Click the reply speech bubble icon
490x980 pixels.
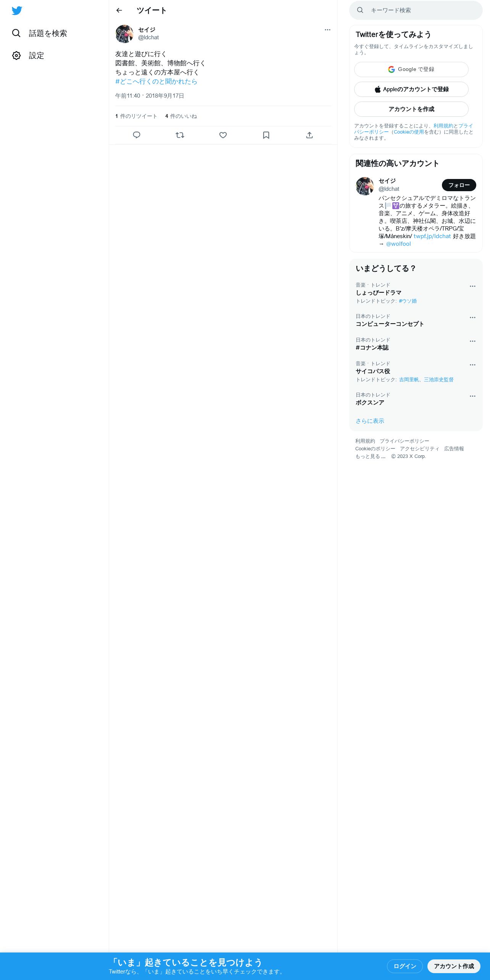[x=137, y=135]
